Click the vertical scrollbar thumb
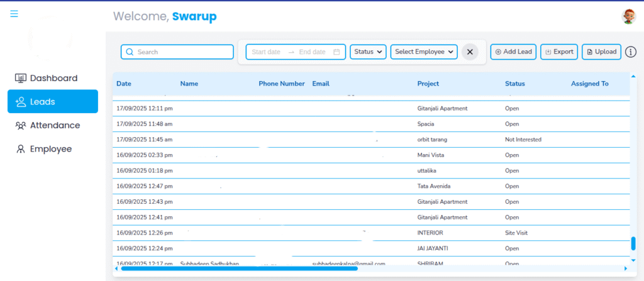 [633, 244]
